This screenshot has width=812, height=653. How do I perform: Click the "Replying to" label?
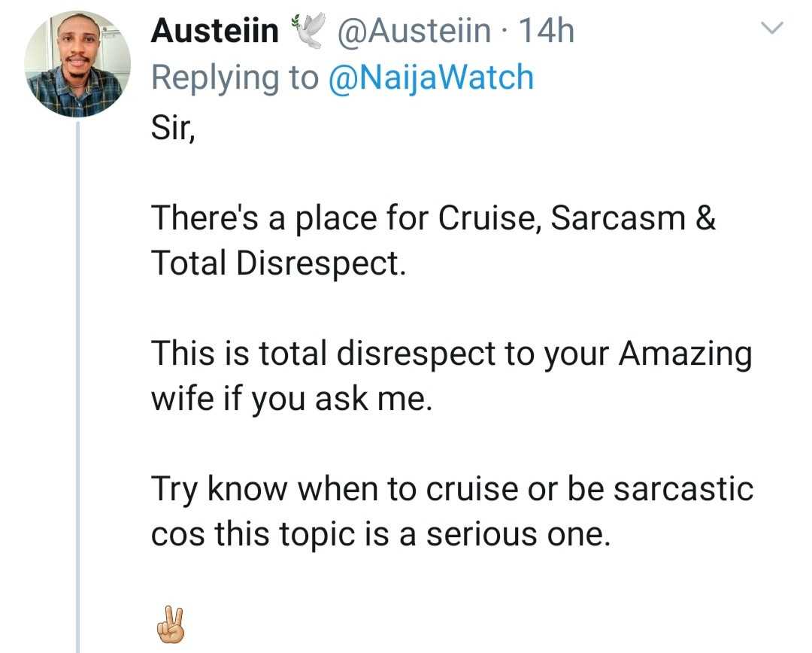point(235,77)
